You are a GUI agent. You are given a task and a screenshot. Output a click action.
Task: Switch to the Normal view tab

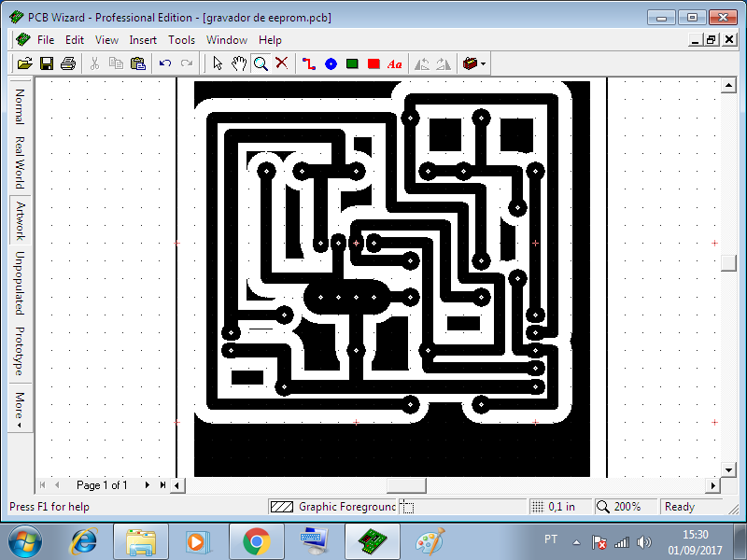(x=20, y=106)
